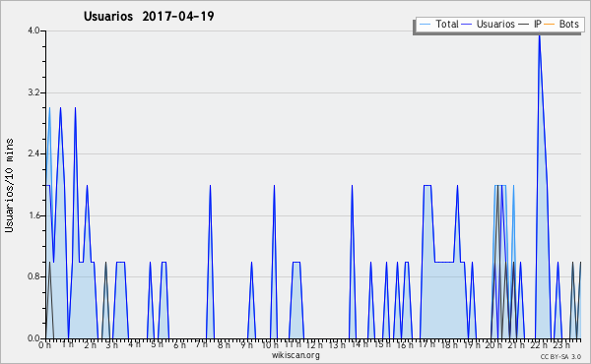Click the '17 h' x-axis label

(x=427, y=344)
